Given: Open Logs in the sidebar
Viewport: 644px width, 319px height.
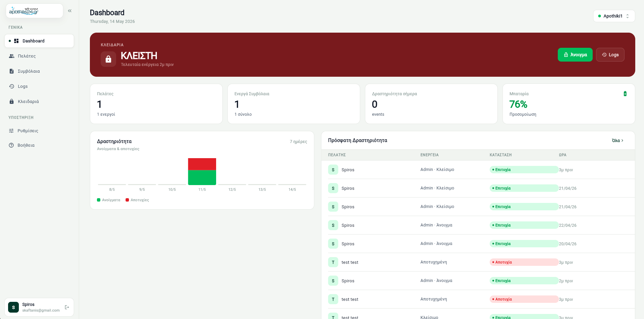Looking at the screenshot, I should tap(39, 86).
